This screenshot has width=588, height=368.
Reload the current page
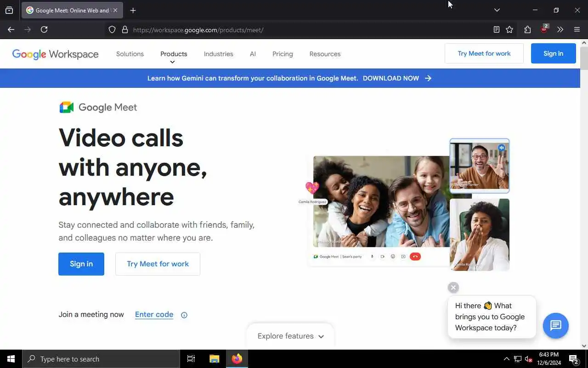tap(44, 29)
